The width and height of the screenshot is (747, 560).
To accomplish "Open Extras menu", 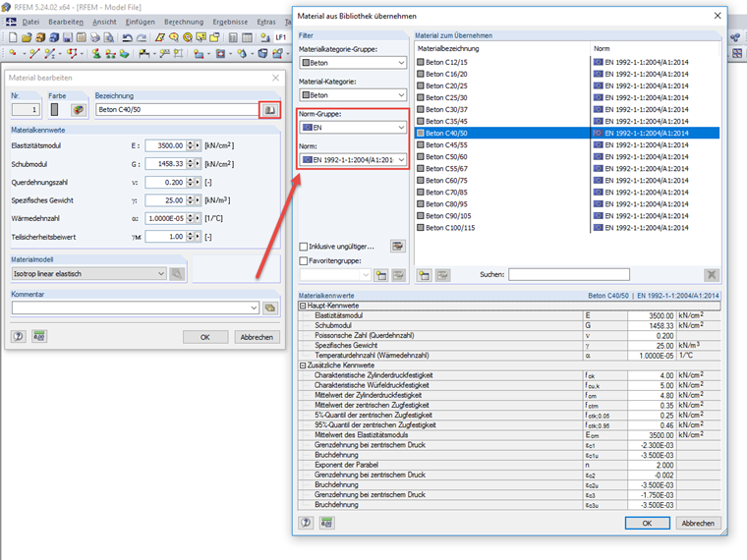I will [x=266, y=22].
